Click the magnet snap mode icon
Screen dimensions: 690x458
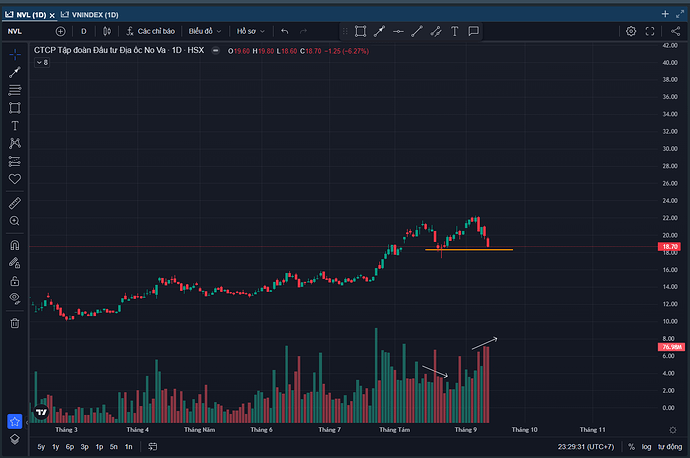15,244
